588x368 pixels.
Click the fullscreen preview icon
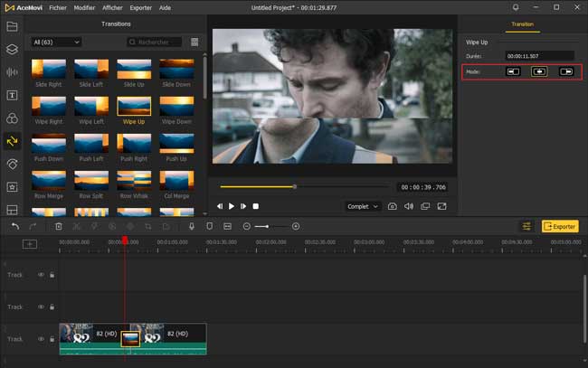tap(442, 206)
